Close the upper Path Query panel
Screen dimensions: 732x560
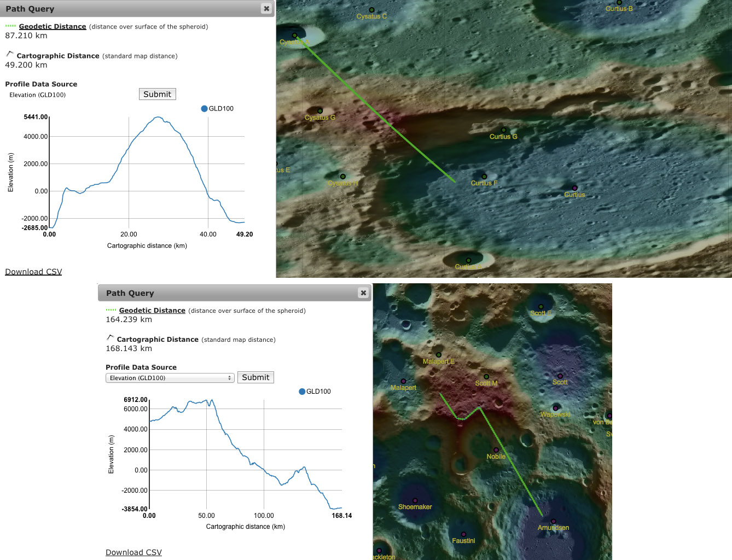coord(266,8)
